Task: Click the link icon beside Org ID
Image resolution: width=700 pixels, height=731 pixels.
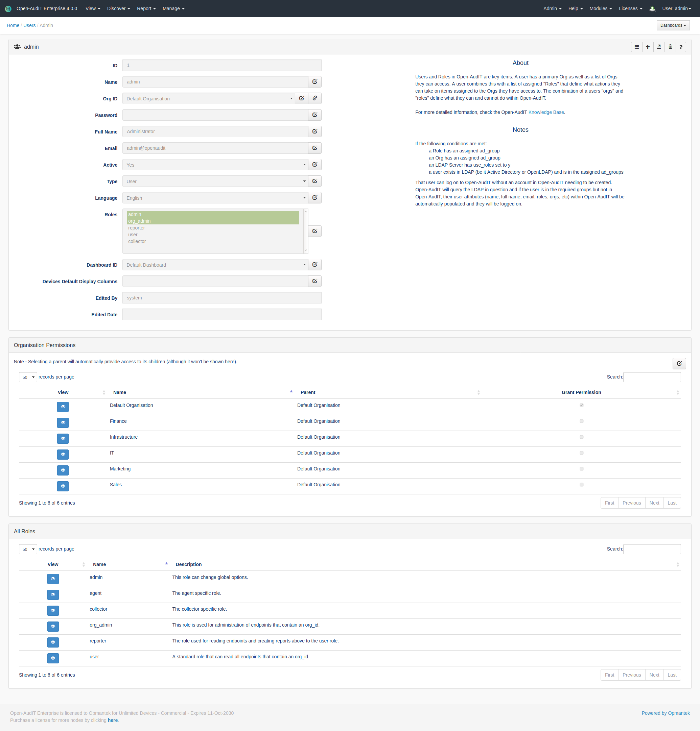Action: tap(314, 98)
